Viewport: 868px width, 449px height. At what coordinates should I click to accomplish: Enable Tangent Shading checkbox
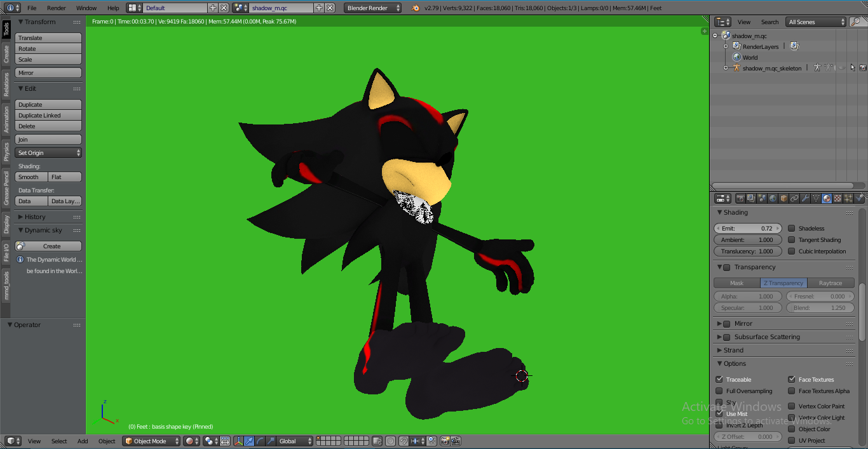(792, 239)
